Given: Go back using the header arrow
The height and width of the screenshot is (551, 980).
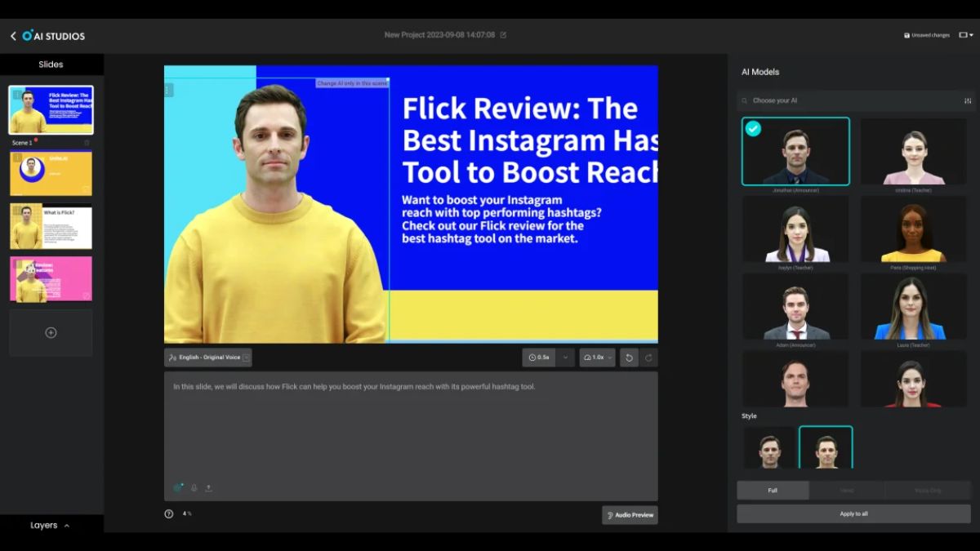Looking at the screenshot, I should tap(13, 36).
